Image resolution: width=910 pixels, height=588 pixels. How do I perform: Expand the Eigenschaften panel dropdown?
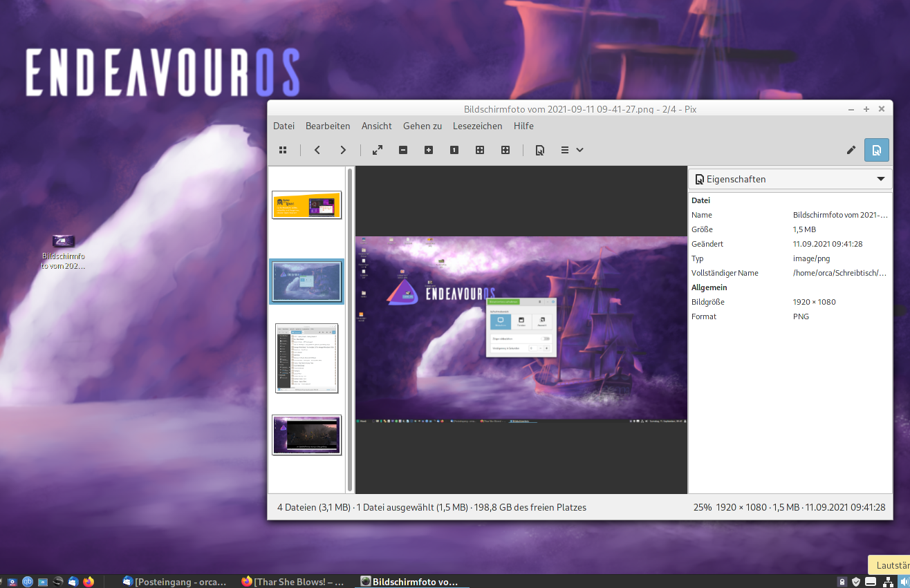(880, 179)
